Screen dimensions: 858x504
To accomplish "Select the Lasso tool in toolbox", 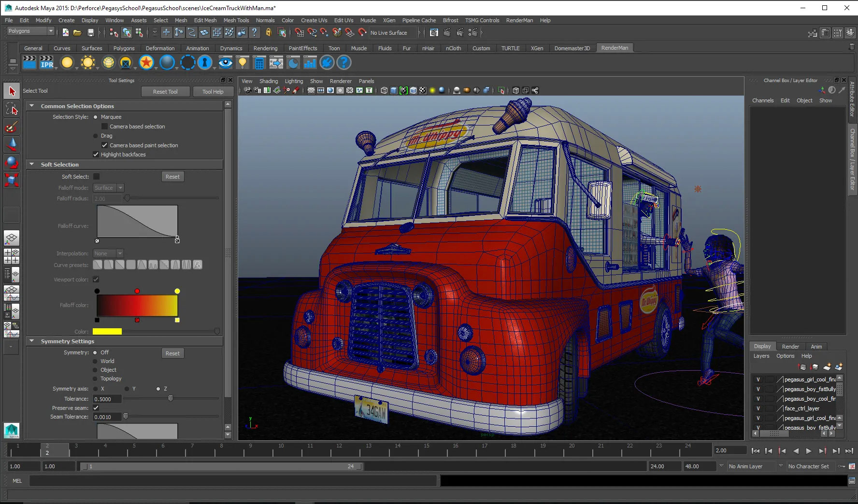I will (12, 110).
